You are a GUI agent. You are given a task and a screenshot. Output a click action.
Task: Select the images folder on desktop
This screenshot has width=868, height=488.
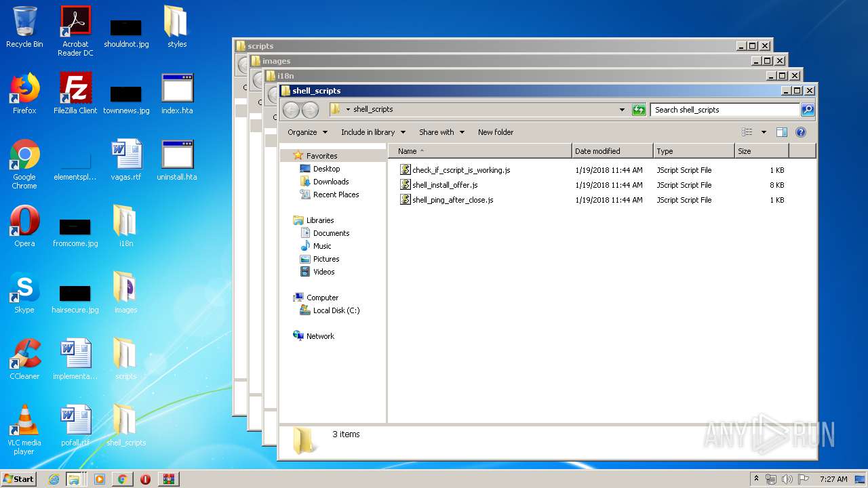(x=126, y=293)
